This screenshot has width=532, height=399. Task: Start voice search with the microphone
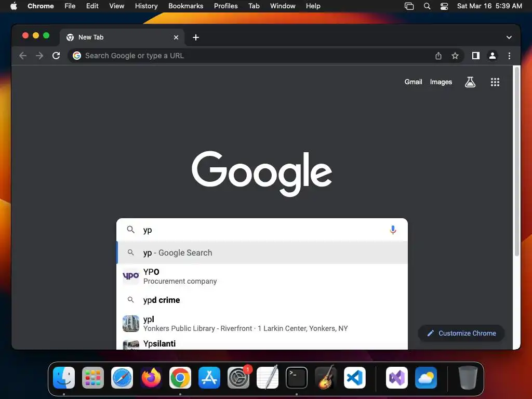coord(393,230)
